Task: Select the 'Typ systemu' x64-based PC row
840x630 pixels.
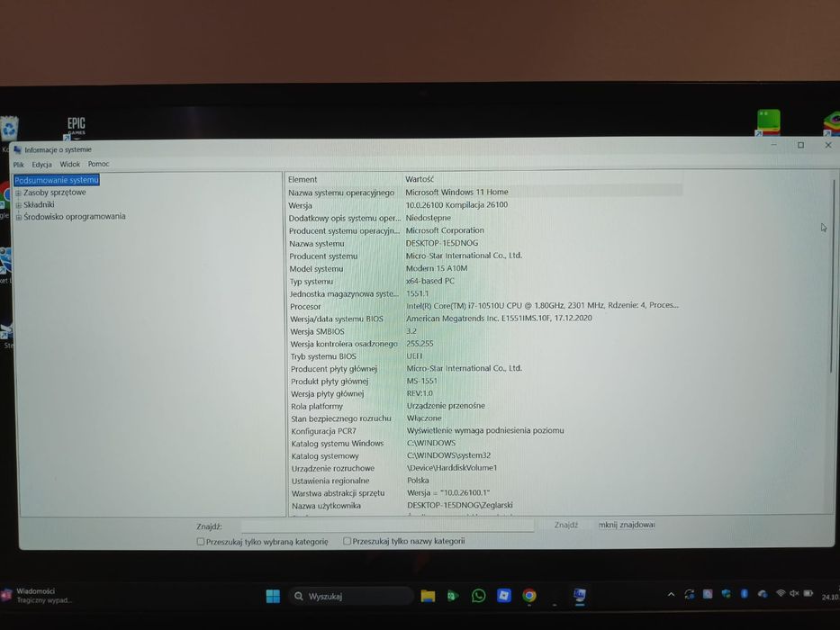Action: (484, 281)
